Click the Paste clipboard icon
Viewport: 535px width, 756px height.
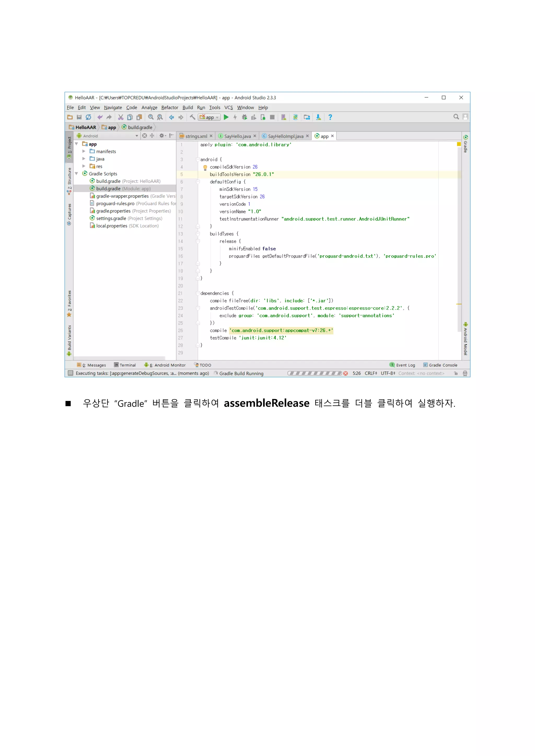click(139, 117)
